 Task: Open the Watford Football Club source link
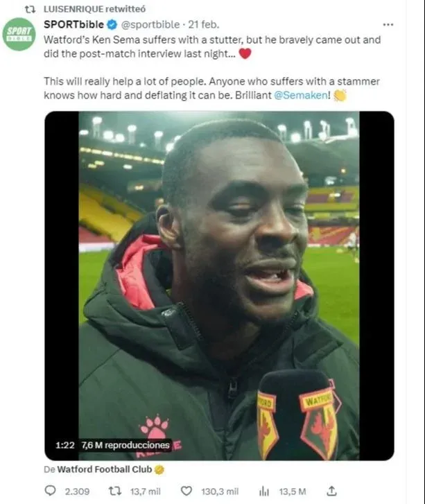point(105,469)
